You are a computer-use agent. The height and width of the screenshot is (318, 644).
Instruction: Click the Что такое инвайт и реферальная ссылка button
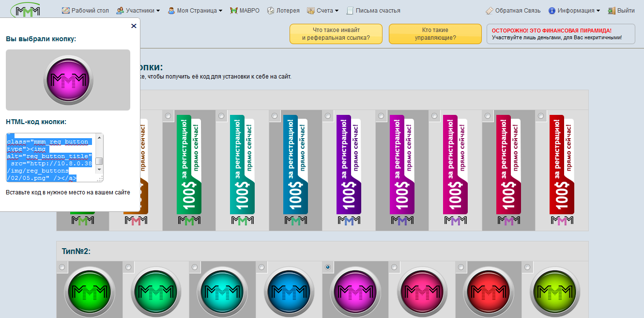336,34
